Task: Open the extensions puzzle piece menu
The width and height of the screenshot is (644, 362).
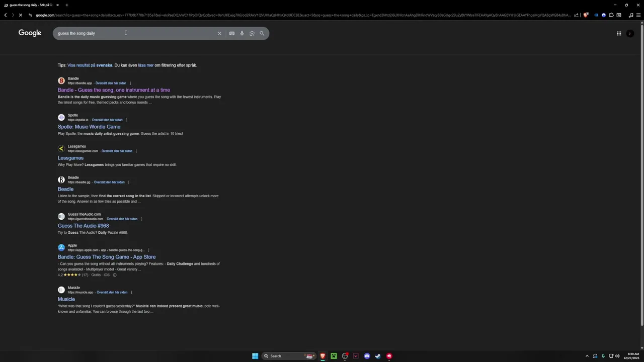Action: point(611,15)
